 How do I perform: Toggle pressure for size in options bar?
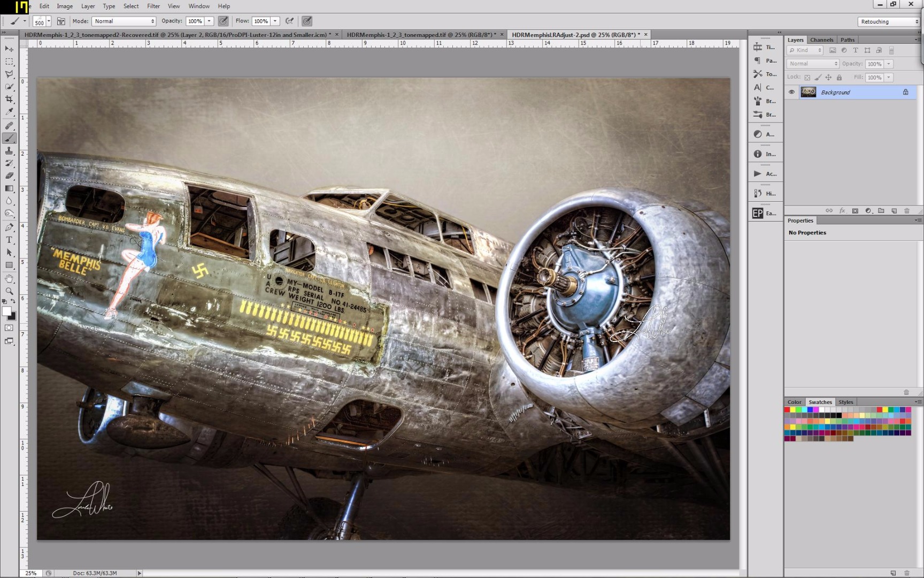coord(306,21)
